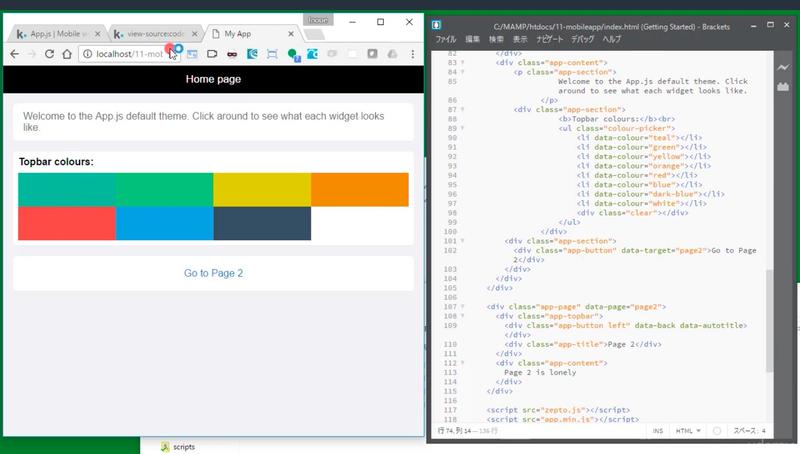The image size is (800, 454).
Task: Click the red mask extension icon
Action: (232, 54)
